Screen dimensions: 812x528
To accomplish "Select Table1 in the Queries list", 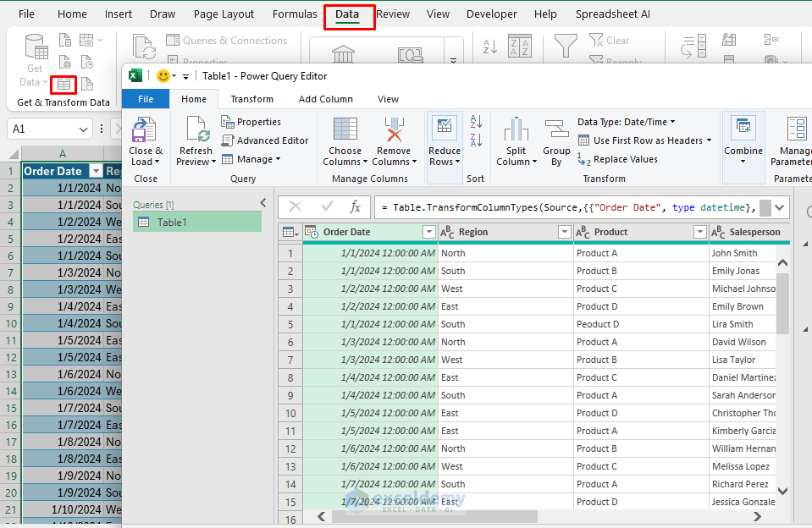I will tap(173, 222).
